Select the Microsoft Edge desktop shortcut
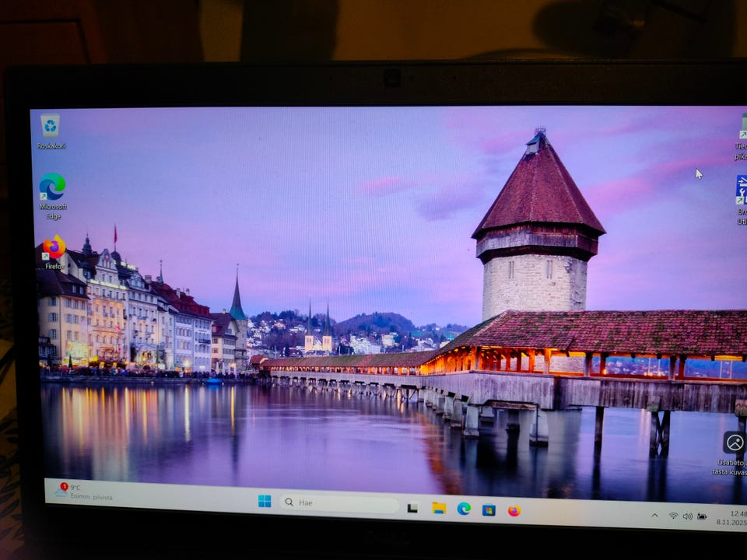This screenshot has width=747, height=560. (53, 196)
